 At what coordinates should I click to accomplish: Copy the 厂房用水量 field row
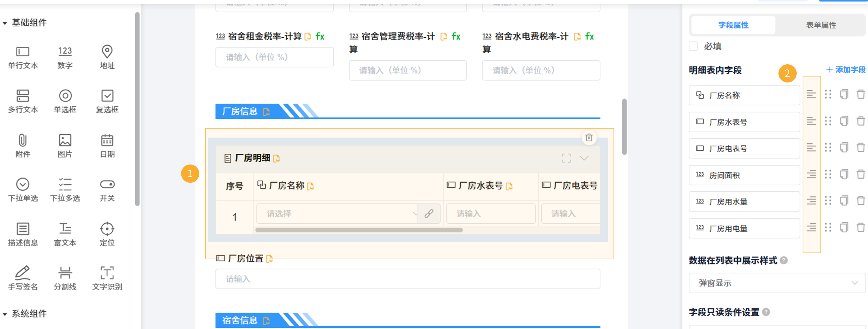(844, 200)
